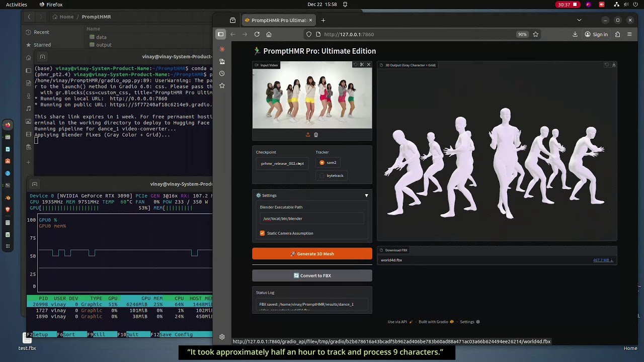Viewport: 644px width, 362px height.
Task: Reset the 3D output view icon
Action: 607,64
